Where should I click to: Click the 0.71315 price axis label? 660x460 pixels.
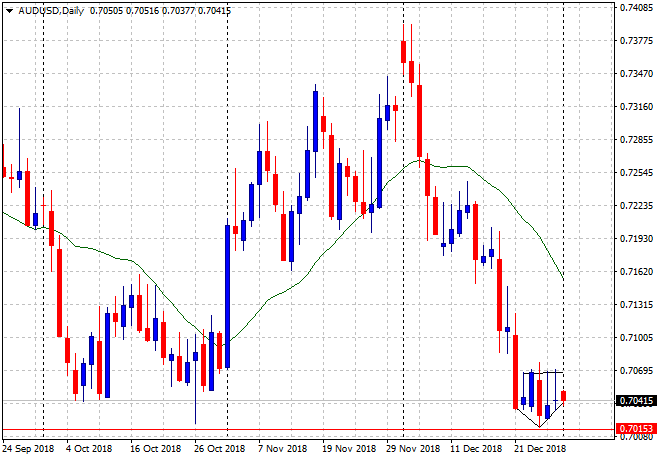pos(636,304)
